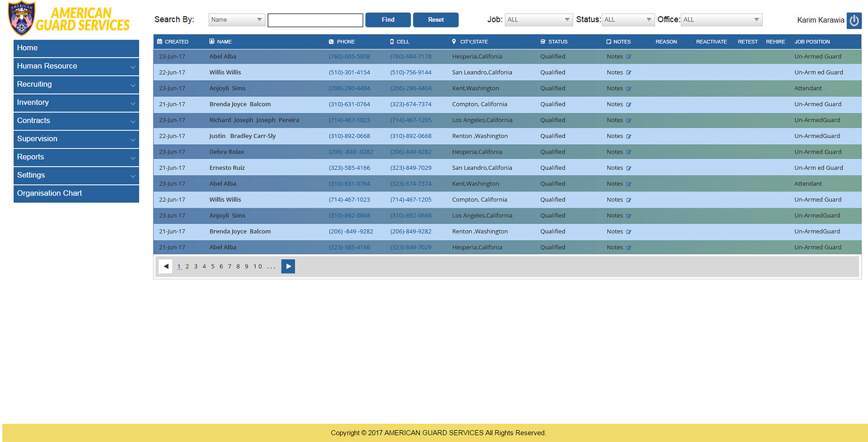Open notes edit icon for Abel Alba first row
This screenshot has height=442, width=868.
pos(628,57)
